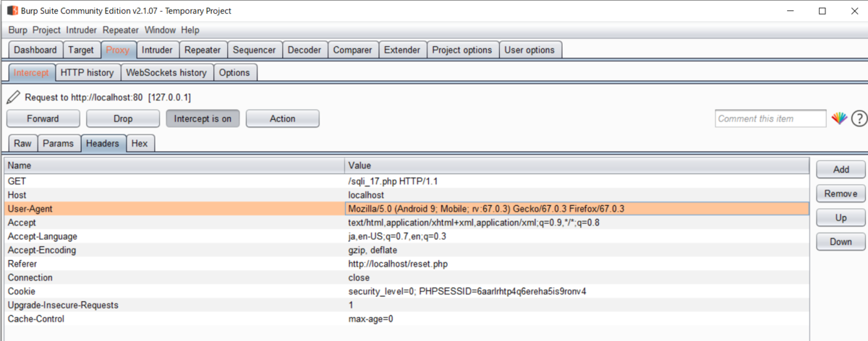Toggle the Intercept is on button
Screen dimensions: 868x341
point(203,118)
